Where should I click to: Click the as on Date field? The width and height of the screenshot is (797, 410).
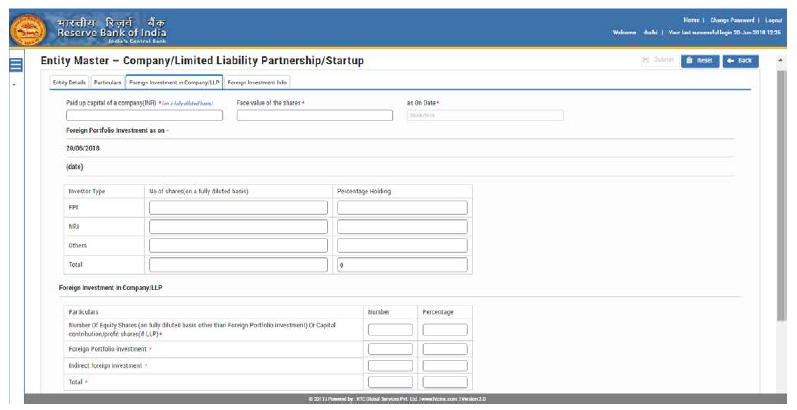(x=484, y=115)
